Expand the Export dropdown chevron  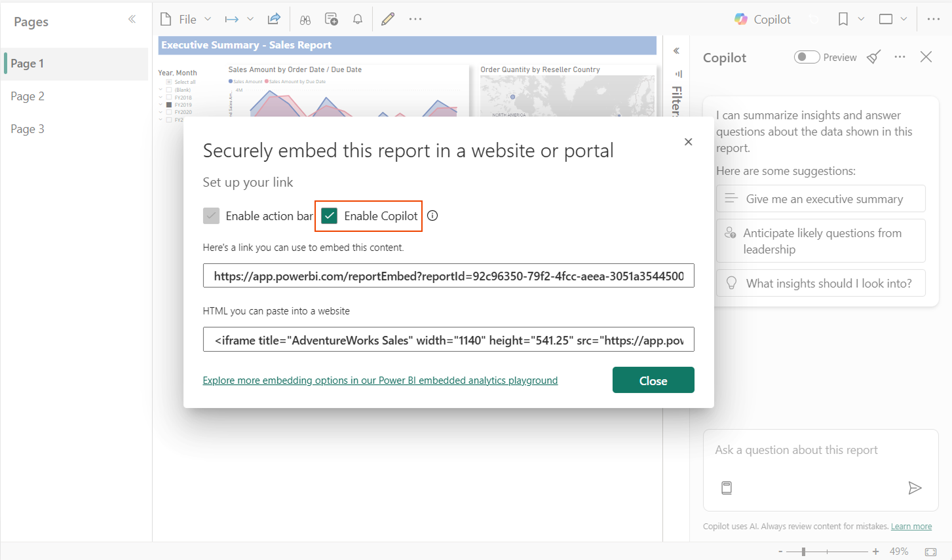(250, 19)
